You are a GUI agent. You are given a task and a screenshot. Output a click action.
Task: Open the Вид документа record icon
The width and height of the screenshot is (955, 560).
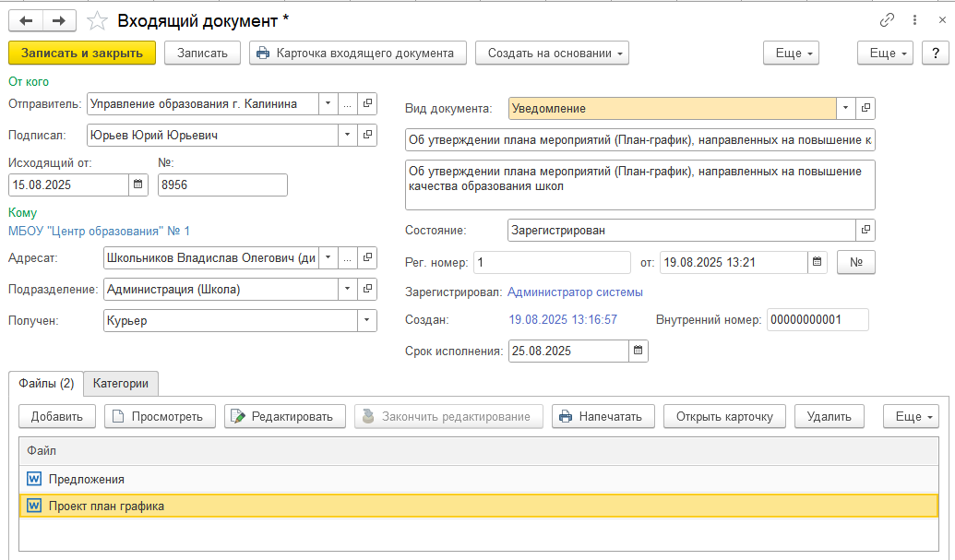point(865,108)
